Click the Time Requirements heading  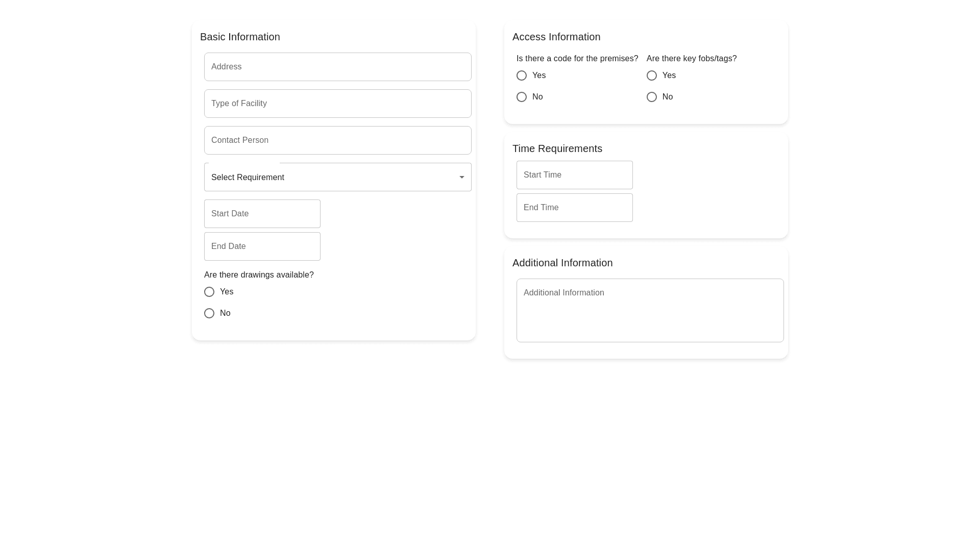[557, 148]
